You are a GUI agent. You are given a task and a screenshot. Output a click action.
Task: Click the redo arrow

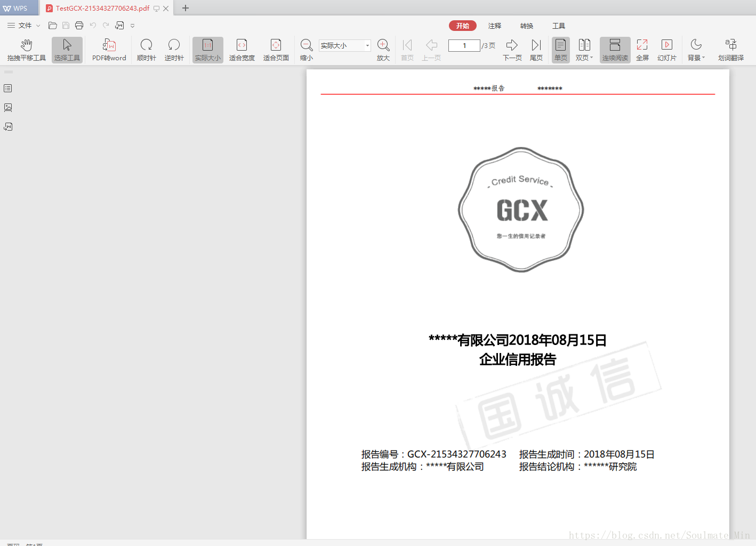(106, 26)
